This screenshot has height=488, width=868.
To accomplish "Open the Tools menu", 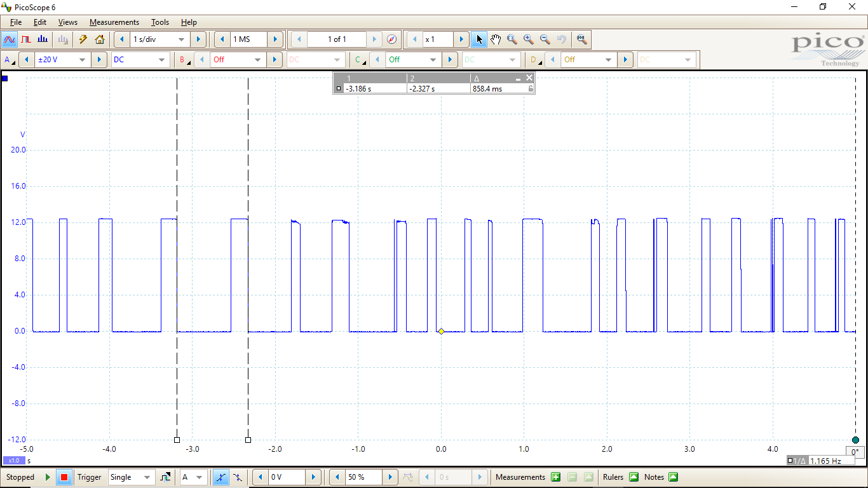I will click(x=159, y=22).
